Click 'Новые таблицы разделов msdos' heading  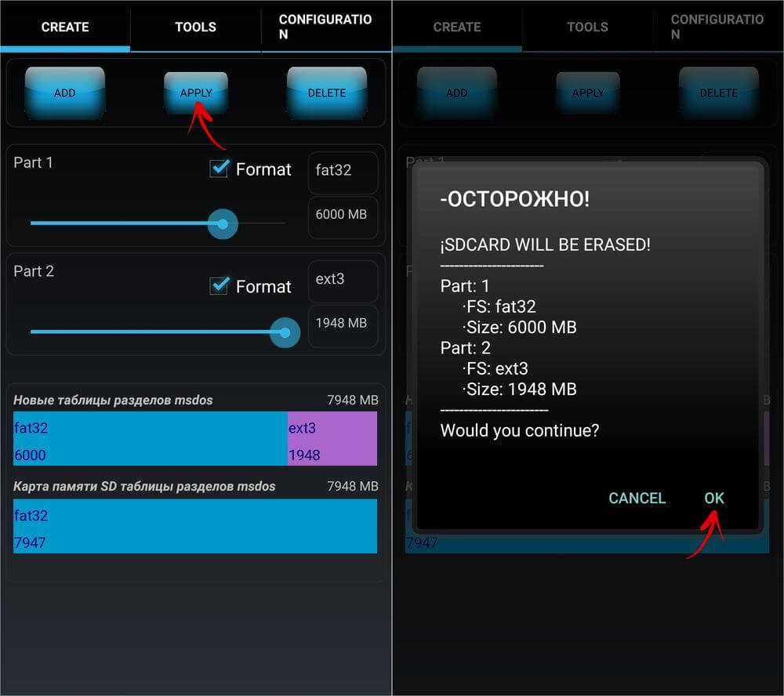113,400
